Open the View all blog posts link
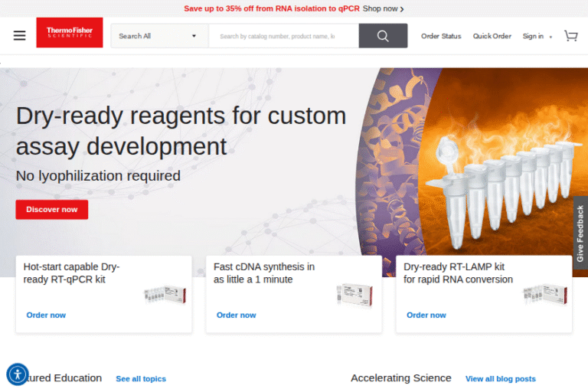This screenshot has width=588, height=392. pos(500,379)
